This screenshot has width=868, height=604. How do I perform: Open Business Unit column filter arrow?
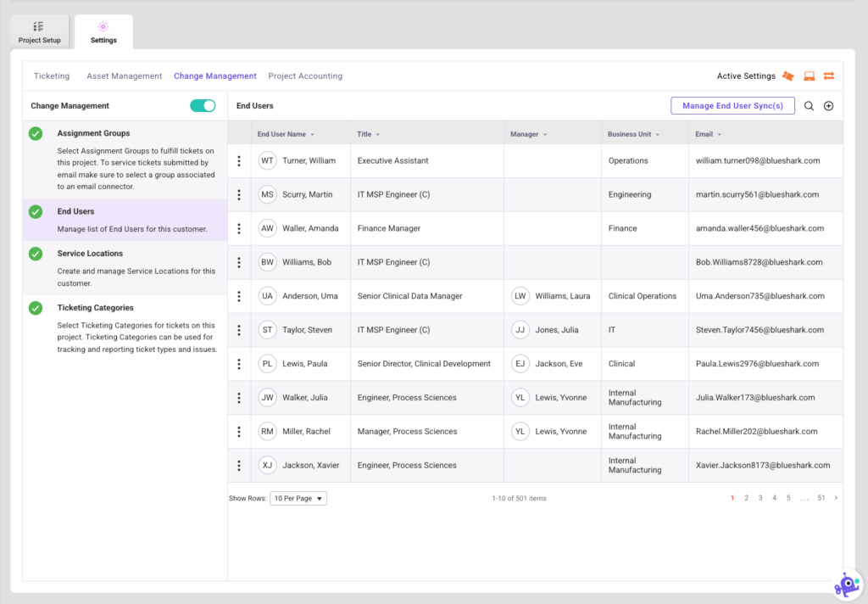pyautogui.click(x=658, y=135)
